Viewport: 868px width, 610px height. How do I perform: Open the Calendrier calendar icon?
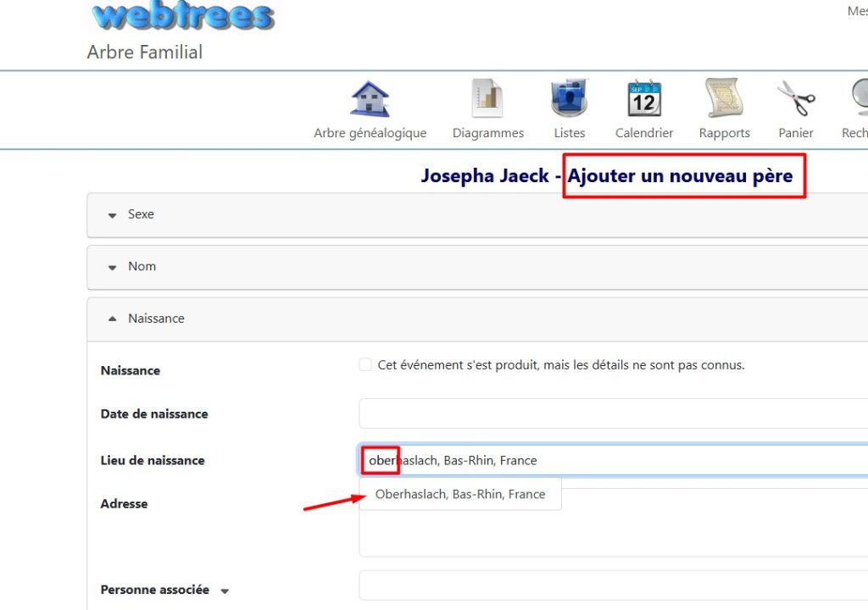tap(643, 100)
